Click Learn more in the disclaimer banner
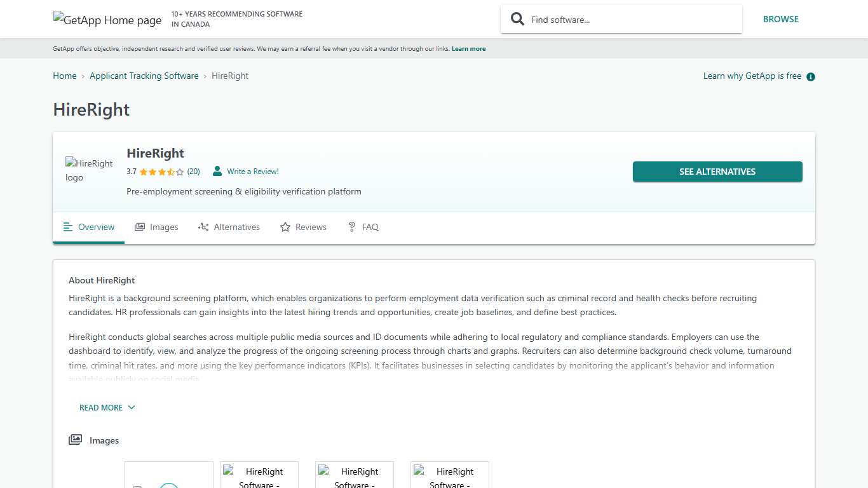This screenshot has width=868, height=488. (x=468, y=48)
